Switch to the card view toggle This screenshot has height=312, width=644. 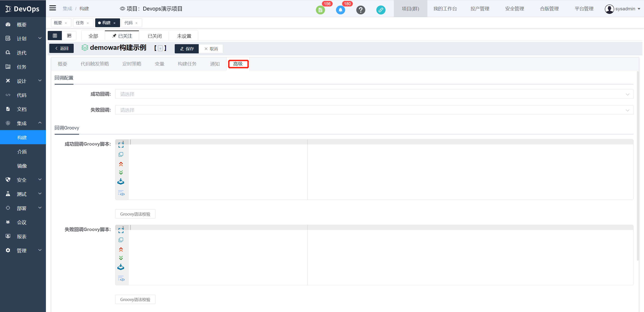click(x=69, y=36)
